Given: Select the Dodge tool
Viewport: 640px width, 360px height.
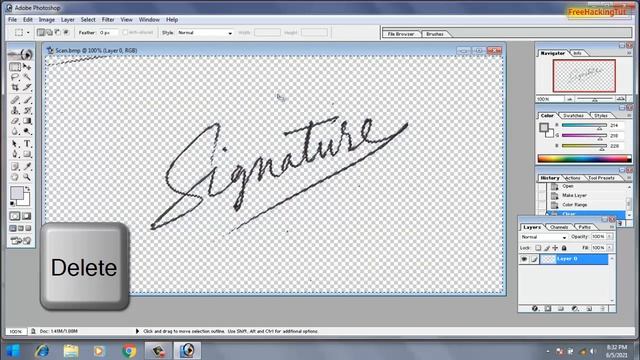Looking at the screenshot, I should point(27,131).
